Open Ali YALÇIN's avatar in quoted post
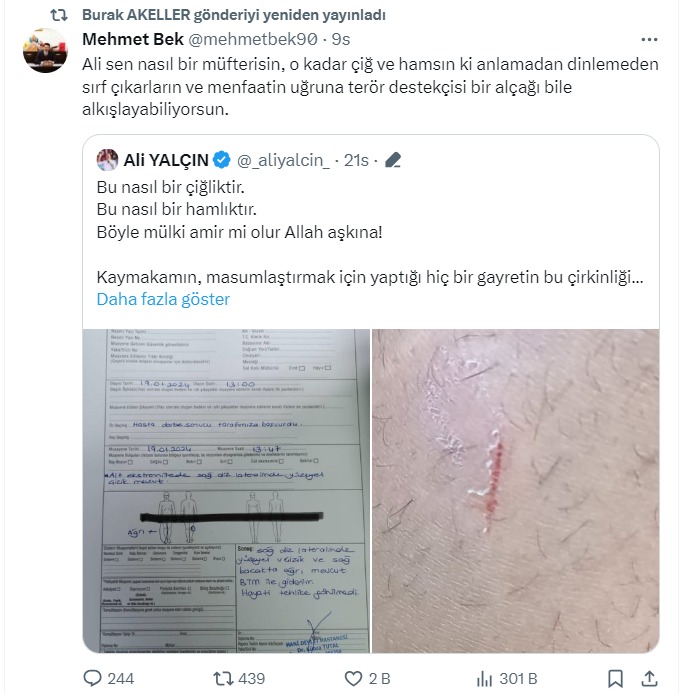Viewport: 682px width, 693px height. 107,159
